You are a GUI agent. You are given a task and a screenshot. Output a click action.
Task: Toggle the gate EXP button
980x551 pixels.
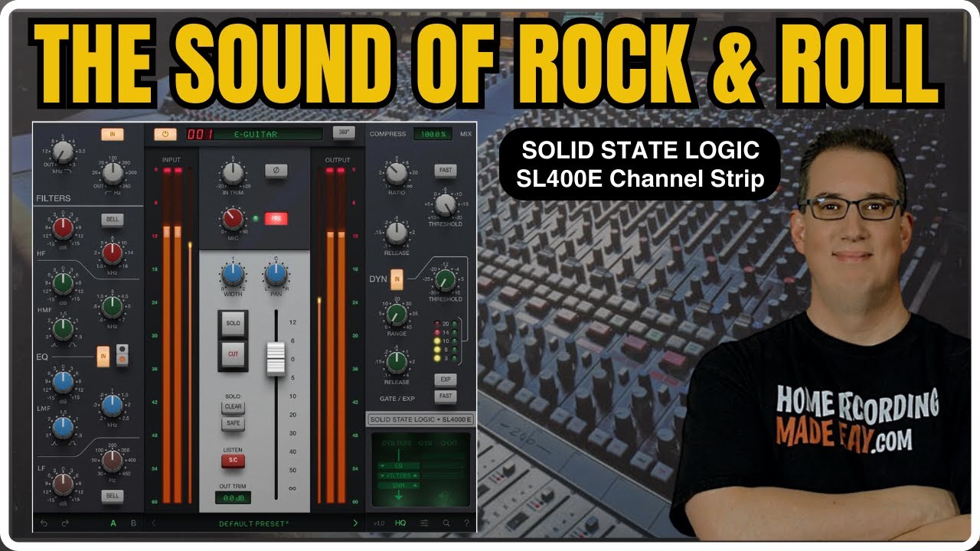point(445,380)
